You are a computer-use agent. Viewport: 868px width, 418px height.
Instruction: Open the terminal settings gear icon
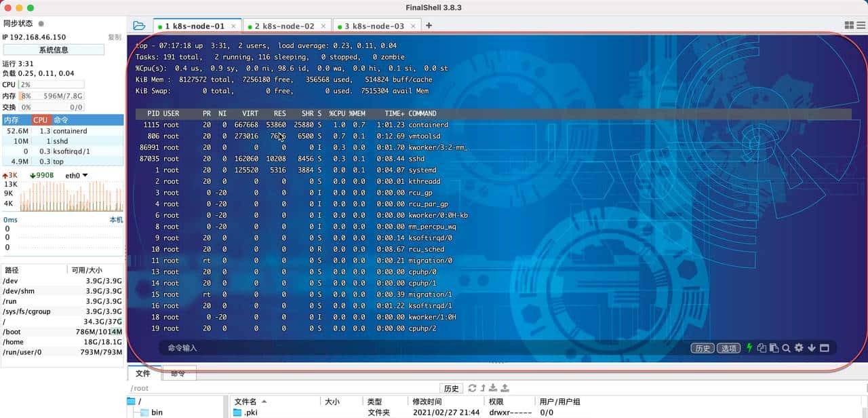tap(799, 347)
